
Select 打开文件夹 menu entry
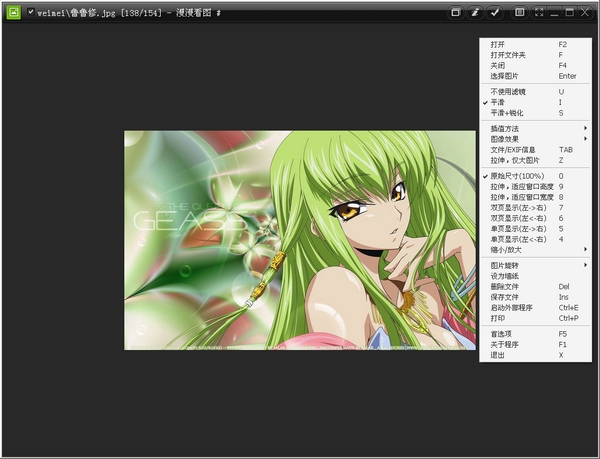coord(535,55)
